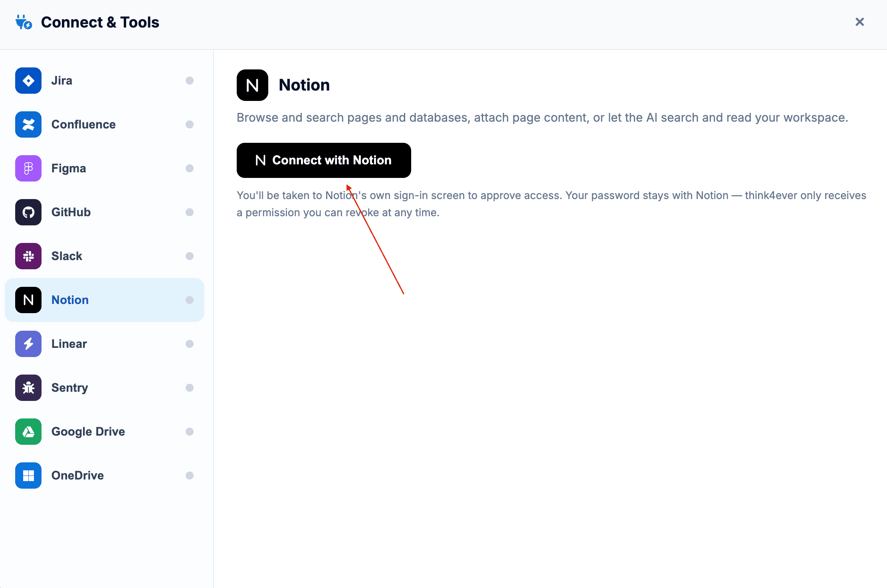Click the Sentry bug icon

pos(28,388)
